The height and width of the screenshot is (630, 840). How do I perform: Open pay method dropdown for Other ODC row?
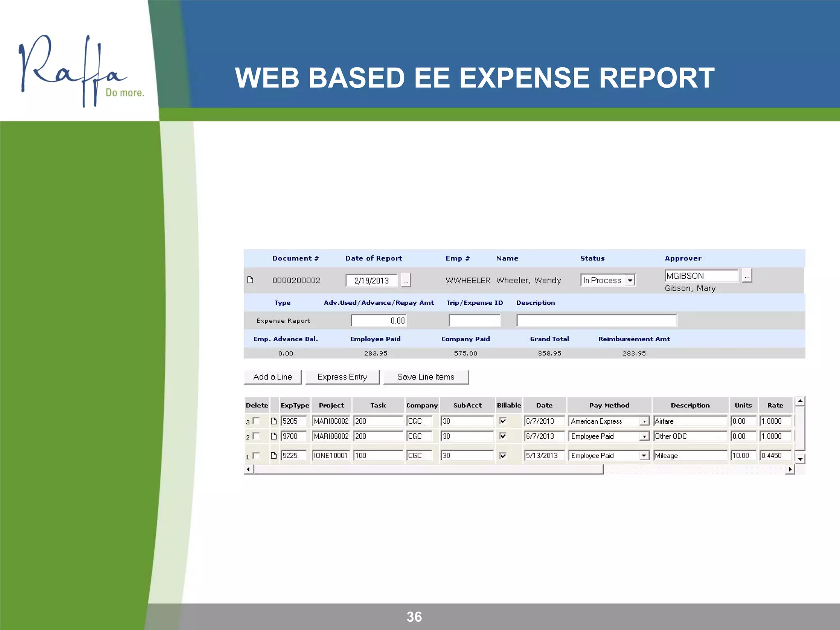tap(644, 436)
